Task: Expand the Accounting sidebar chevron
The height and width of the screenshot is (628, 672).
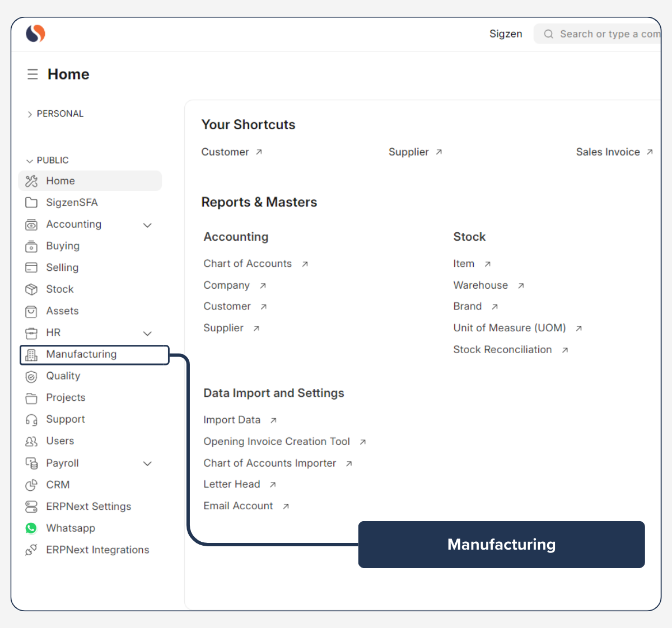Action: [x=147, y=224]
